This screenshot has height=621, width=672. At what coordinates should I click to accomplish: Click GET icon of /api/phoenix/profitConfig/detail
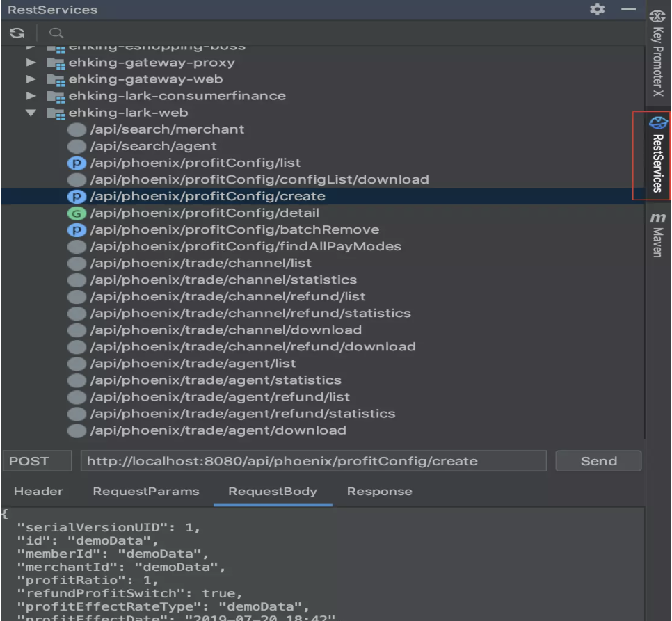pyautogui.click(x=77, y=213)
